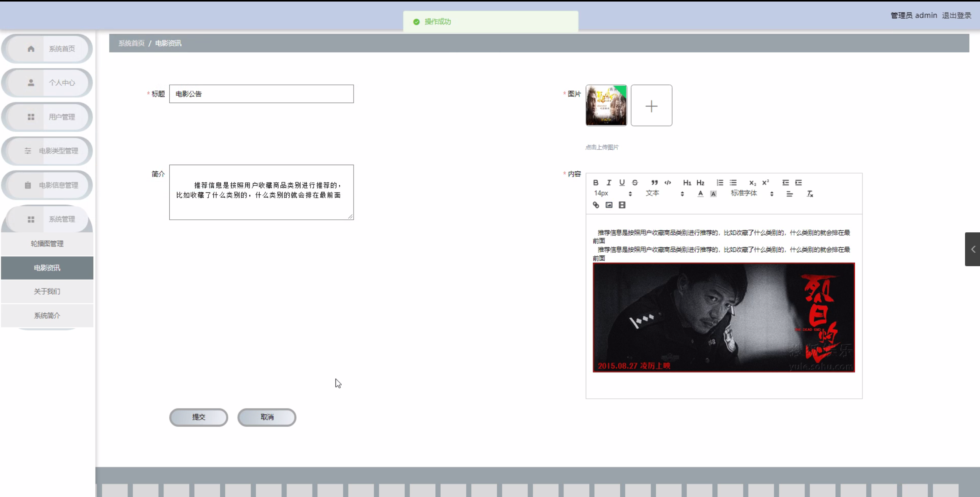Toggle underline formatting in the editor toolbar

click(622, 182)
